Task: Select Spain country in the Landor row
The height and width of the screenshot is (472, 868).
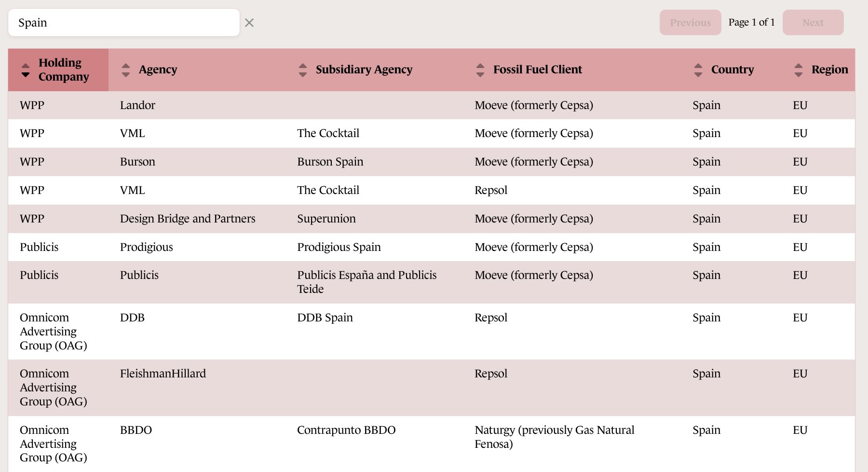Action: coord(706,105)
